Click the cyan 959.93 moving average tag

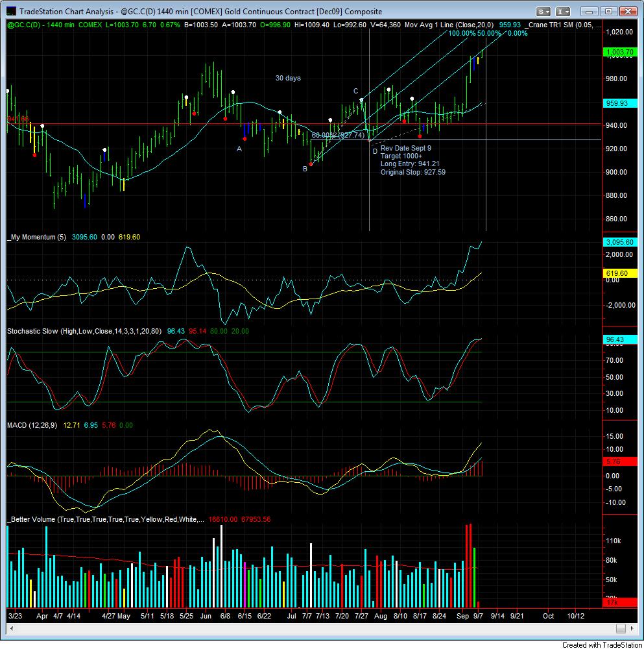619,103
